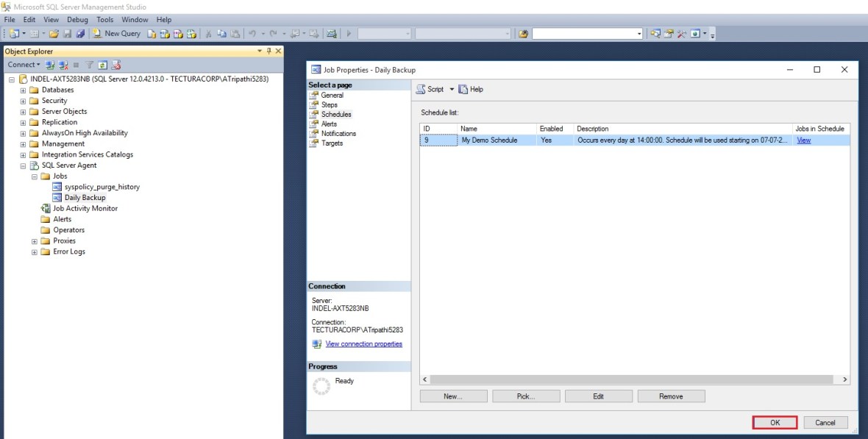
Task: Click the Save All toolbar icon
Action: 80,34
